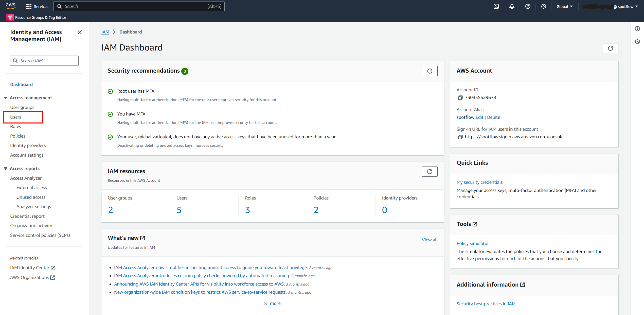Click the Roles count 3
This screenshot has width=644, height=315.
pos(247,210)
